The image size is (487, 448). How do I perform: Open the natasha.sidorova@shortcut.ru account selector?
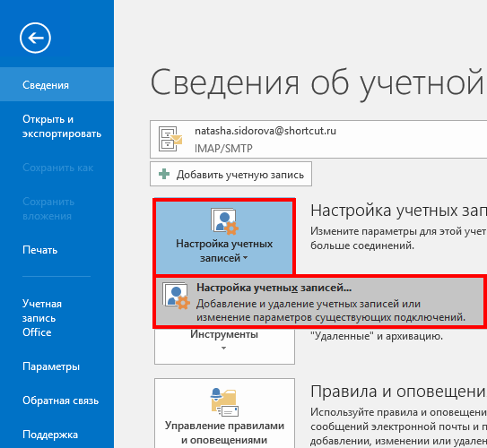(x=318, y=139)
